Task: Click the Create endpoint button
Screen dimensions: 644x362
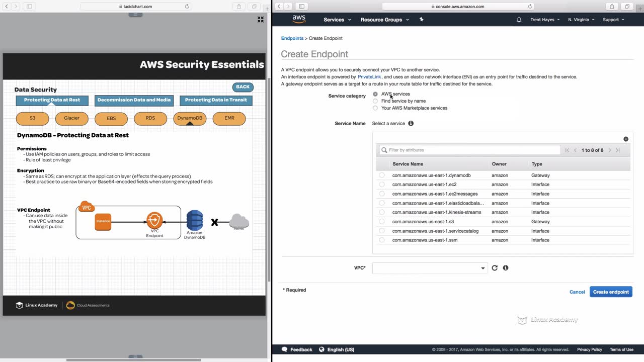Action: [611, 292]
